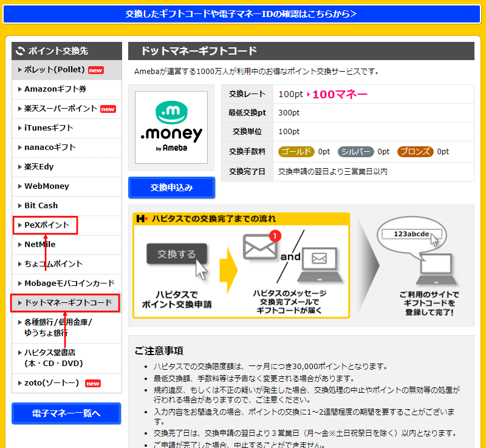
Task: Click the triangle arrow next to iTunesギフト
Action: [x=20, y=128]
